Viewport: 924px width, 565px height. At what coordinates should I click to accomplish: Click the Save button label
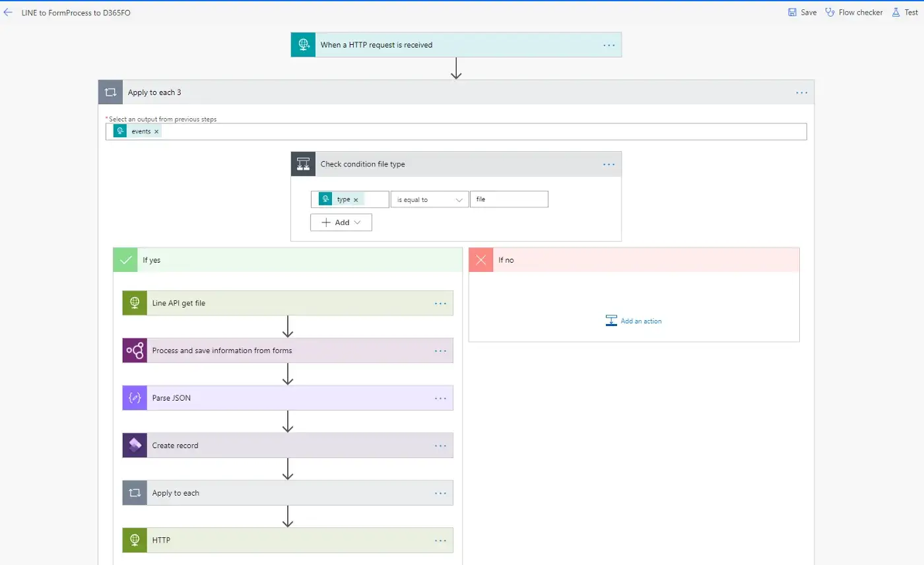tap(808, 13)
